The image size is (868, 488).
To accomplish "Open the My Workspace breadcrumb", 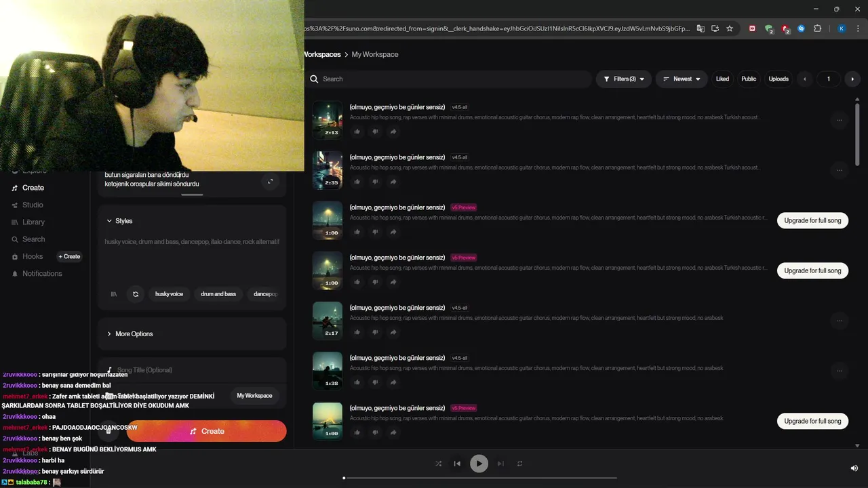I will [x=375, y=54].
